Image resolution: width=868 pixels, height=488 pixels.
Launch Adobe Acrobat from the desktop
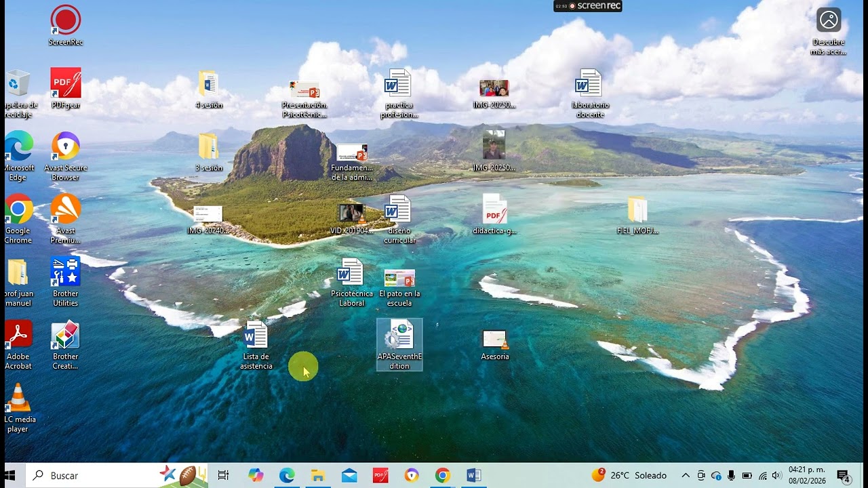click(x=18, y=345)
